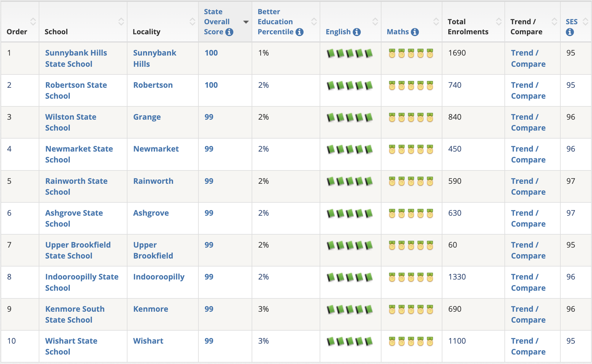The width and height of the screenshot is (592, 364).
Task: Toggle State Overall Score descending sort arrow
Action: pyautogui.click(x=246, y=22)
